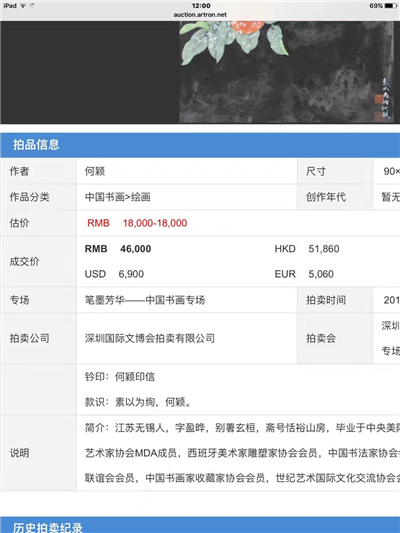Click the 钤印：何颖印信 description line
The image size is (400, 533).
pyautogui.click(x=120, y=377)
